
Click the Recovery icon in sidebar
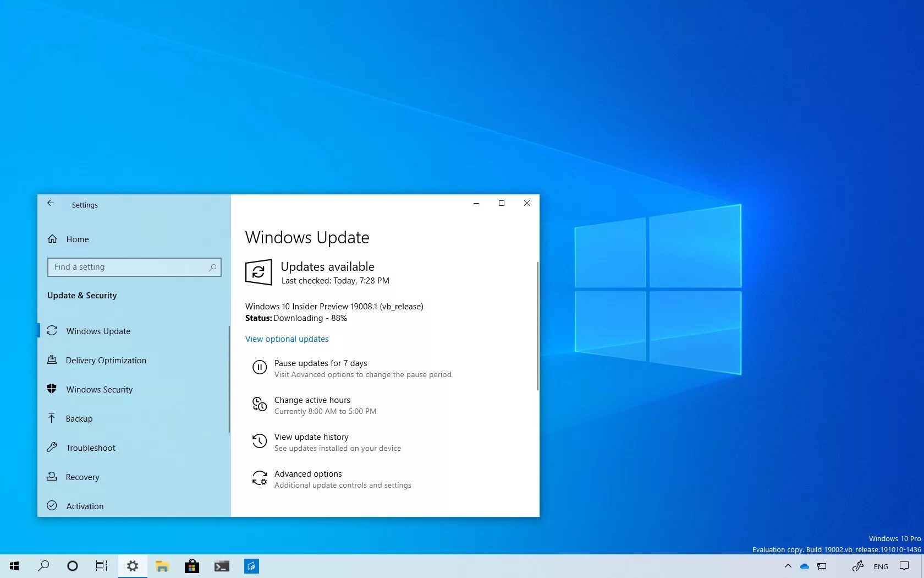(x=52, y=476)
